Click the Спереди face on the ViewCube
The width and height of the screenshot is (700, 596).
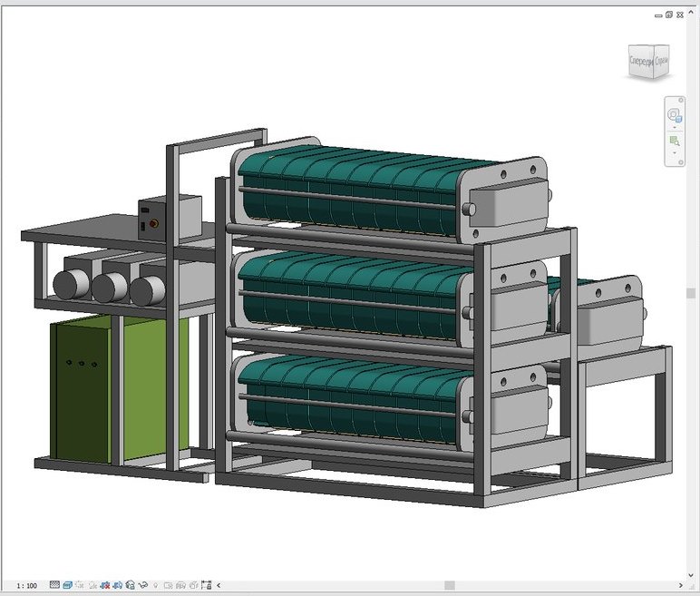point(639,61)
